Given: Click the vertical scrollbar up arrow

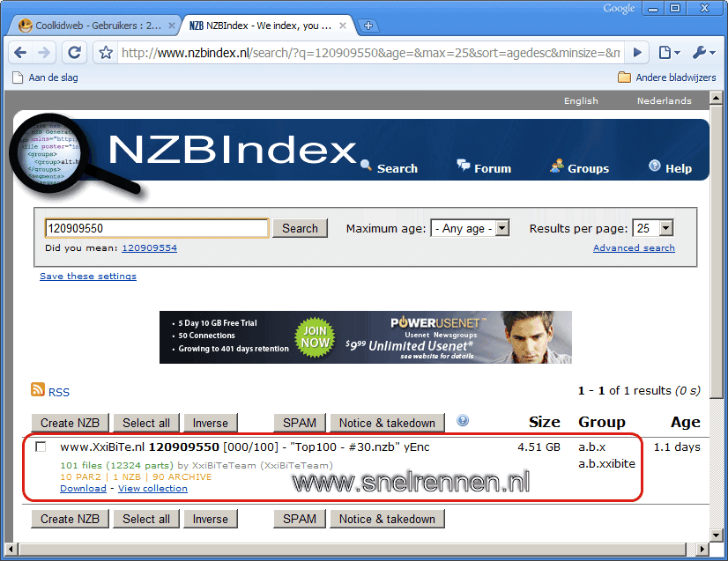Looking at the screenshot, I should (716, 98).
